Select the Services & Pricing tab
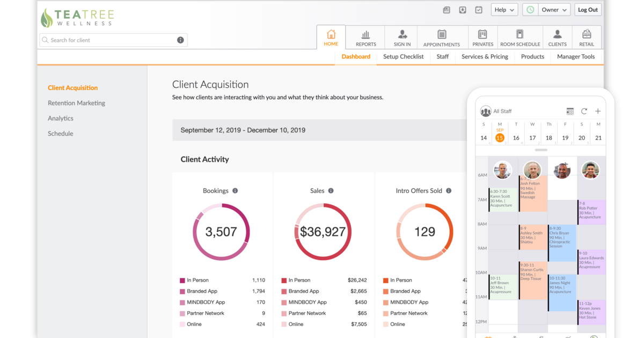 [484, 56]
